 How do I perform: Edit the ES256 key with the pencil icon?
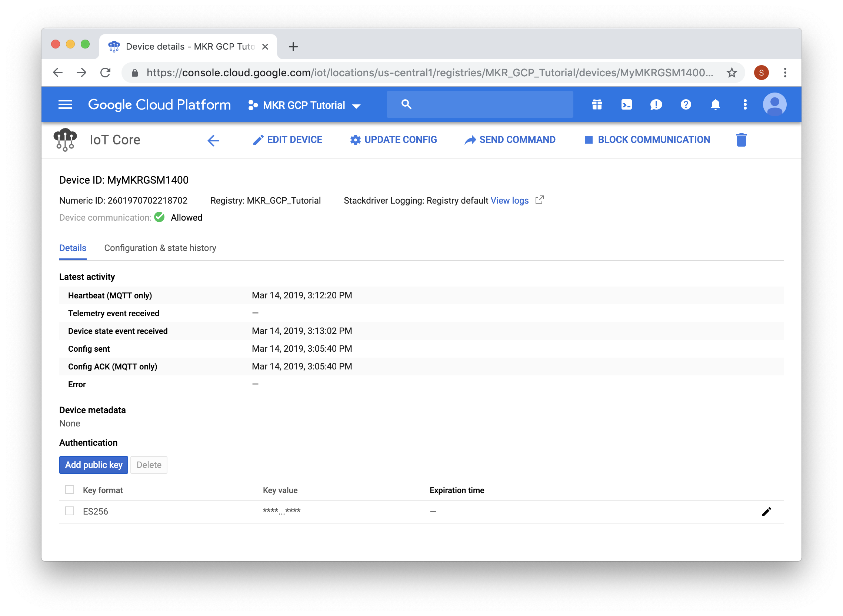tap(767, 511)
